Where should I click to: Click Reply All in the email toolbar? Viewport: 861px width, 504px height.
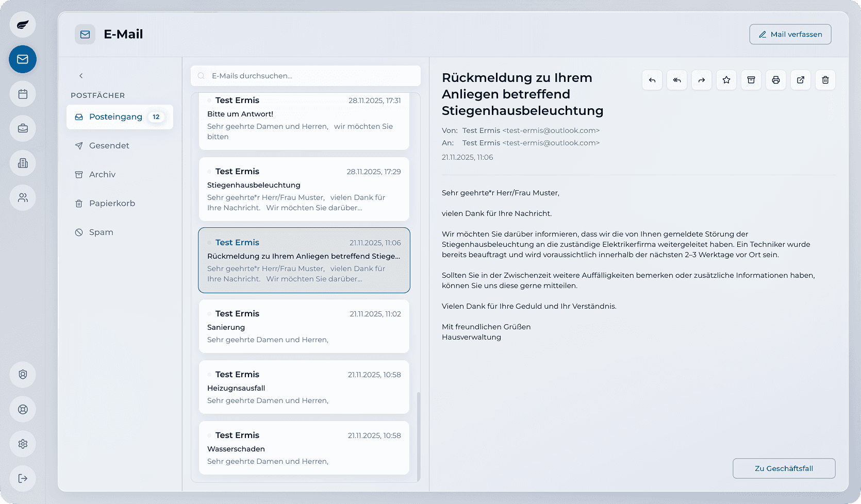[676, 80]
